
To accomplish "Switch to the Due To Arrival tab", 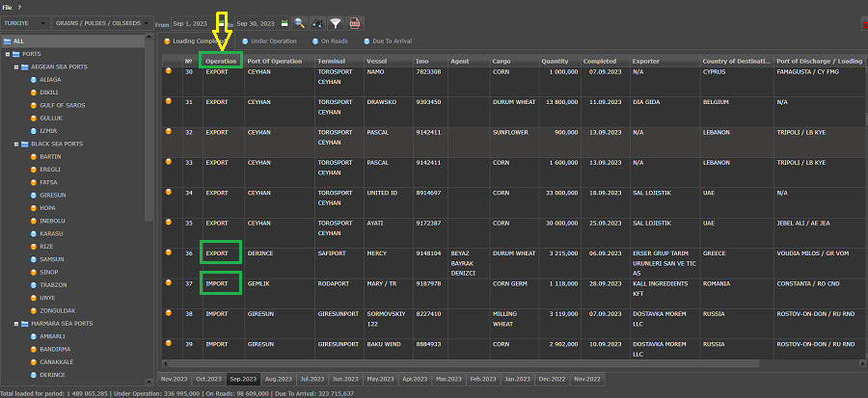I will (x=388, y=40).
